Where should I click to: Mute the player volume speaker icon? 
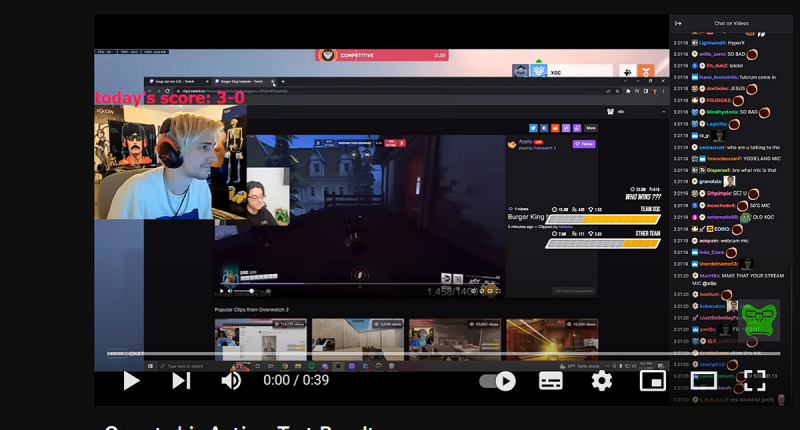click(x=231, y=381)
